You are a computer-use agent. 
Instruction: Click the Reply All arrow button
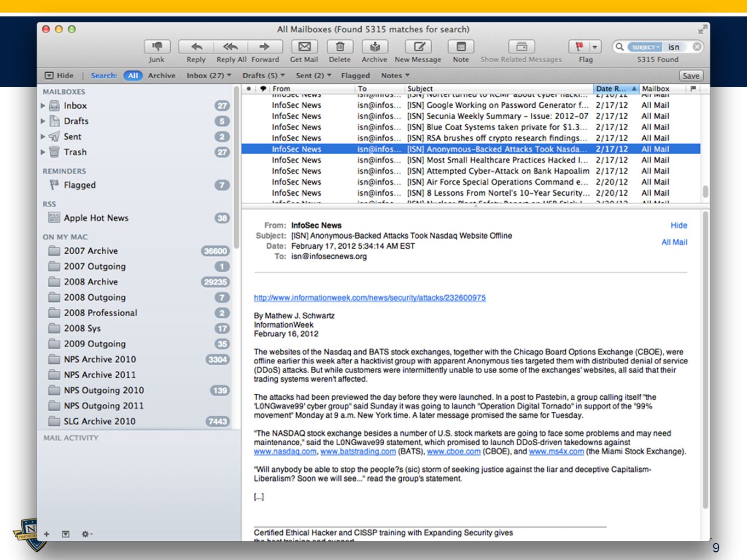(x=231, y=47)
